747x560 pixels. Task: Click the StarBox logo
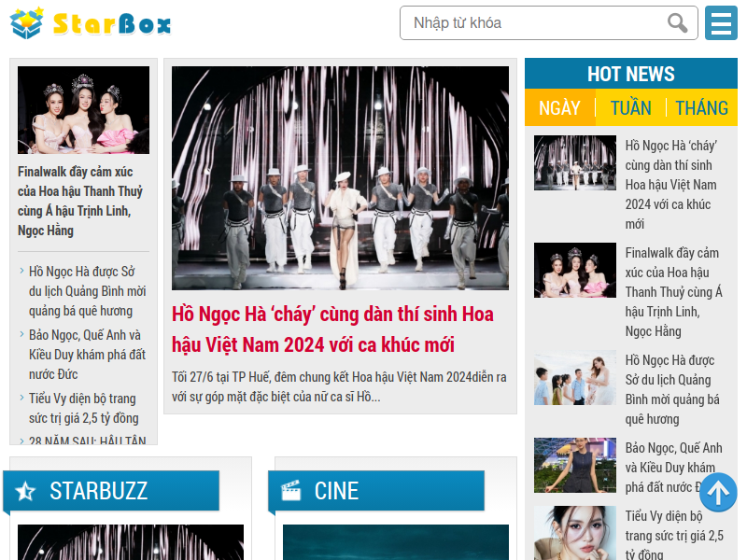(x=91, y=22)
